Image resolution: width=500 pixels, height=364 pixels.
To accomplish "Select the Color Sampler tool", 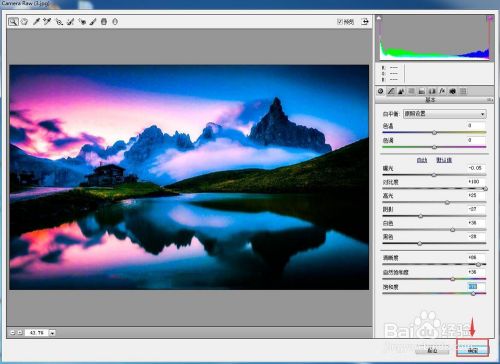I will [47, 22].
